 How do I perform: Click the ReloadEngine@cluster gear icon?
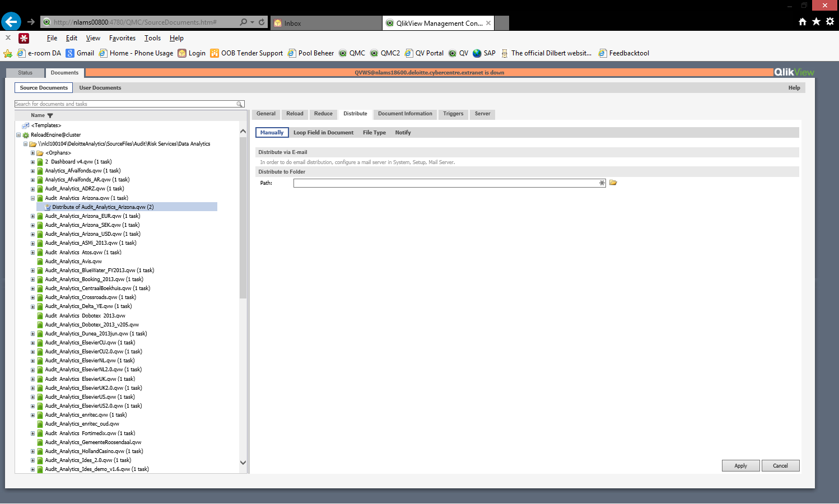pyautogui.click(x=26, y=135)
